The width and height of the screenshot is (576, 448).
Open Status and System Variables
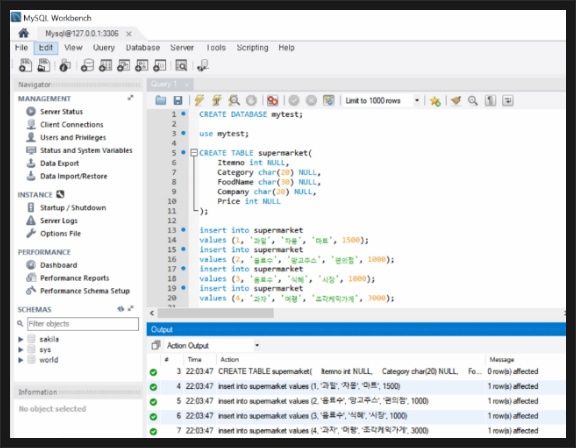point(86,150)
